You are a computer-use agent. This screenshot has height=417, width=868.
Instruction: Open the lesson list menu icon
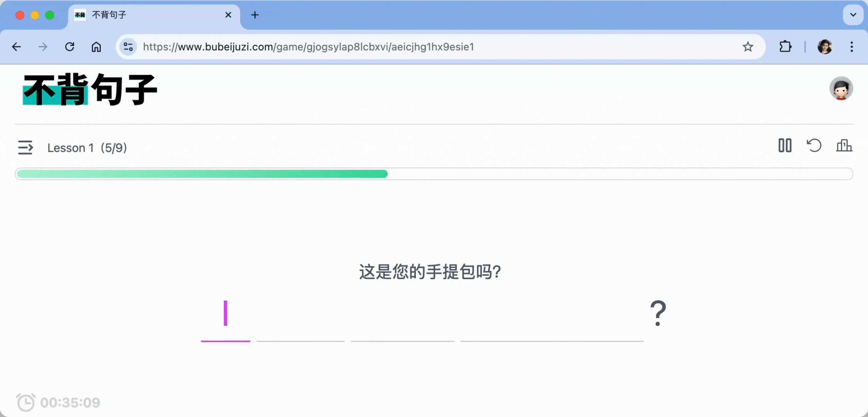tap(25, 147)
